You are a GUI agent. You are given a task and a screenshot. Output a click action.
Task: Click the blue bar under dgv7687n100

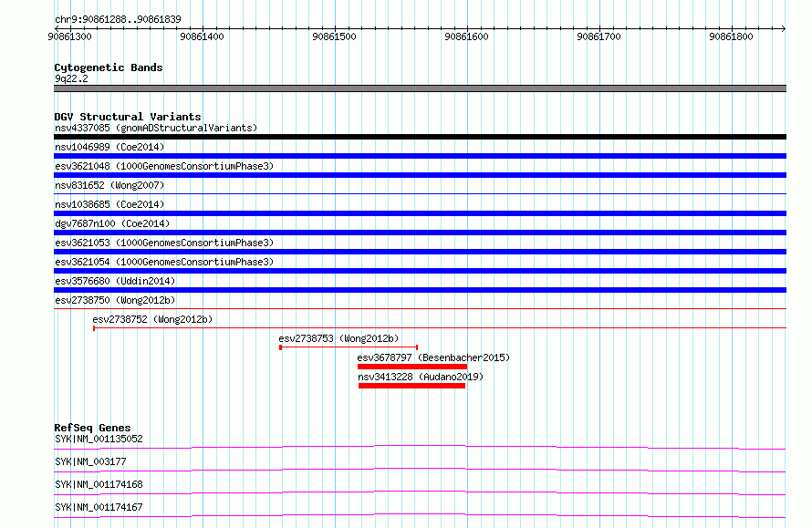(x=420, y=233)
